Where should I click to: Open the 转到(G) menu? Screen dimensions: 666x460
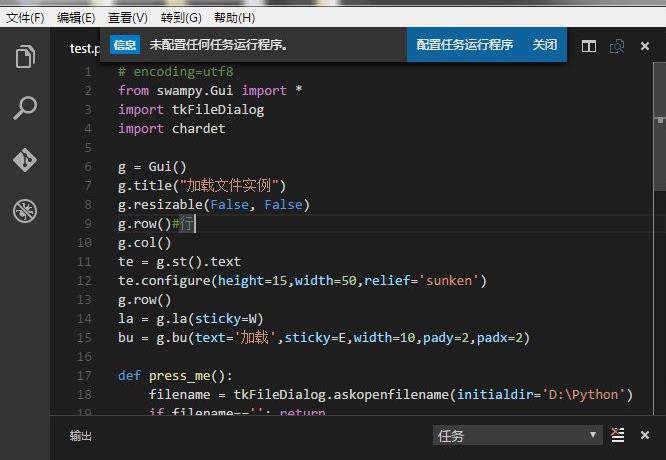pyautogui.click(x=181, y=18)
